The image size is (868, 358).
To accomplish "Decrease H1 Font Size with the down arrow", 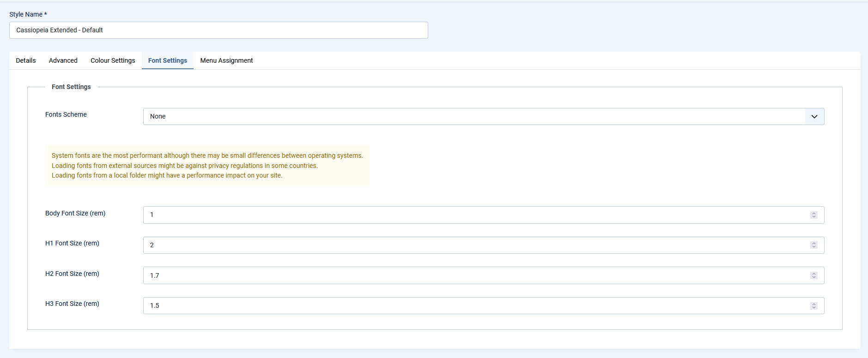I will point(813,247).
